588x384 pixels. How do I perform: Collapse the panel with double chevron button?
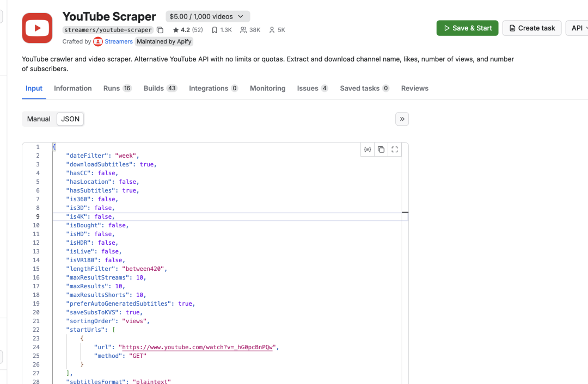click(402, 119)
